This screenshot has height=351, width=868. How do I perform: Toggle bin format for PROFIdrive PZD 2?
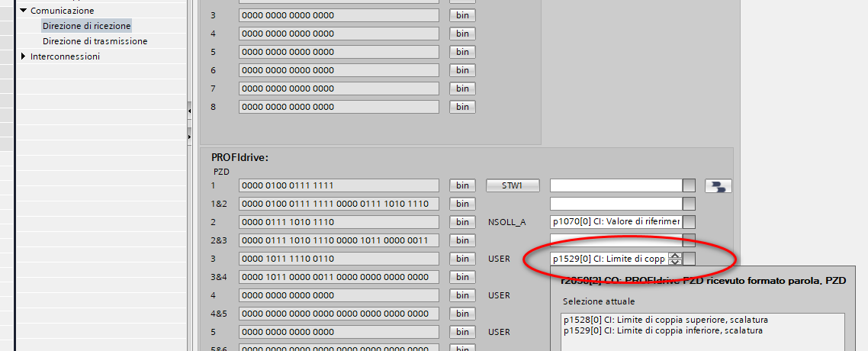point(462,222)
